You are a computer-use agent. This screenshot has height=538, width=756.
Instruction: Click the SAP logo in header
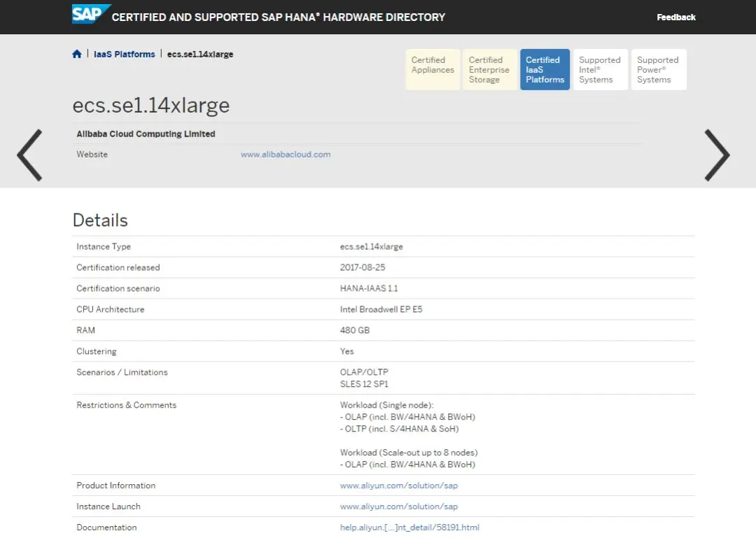(x=91, y=13)
